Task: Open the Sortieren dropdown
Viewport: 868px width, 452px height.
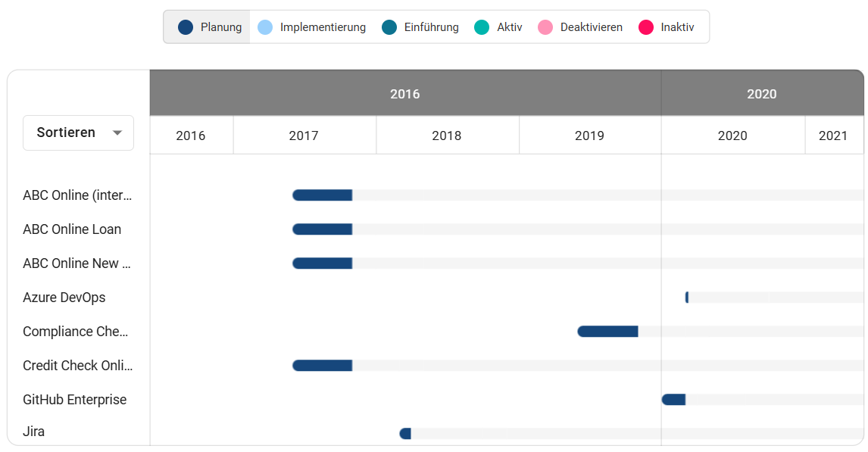Action: [x=78, y=132]
